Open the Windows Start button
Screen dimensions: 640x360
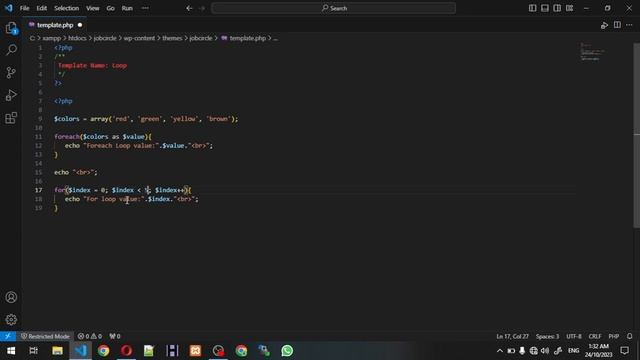(x=11, y=351)
